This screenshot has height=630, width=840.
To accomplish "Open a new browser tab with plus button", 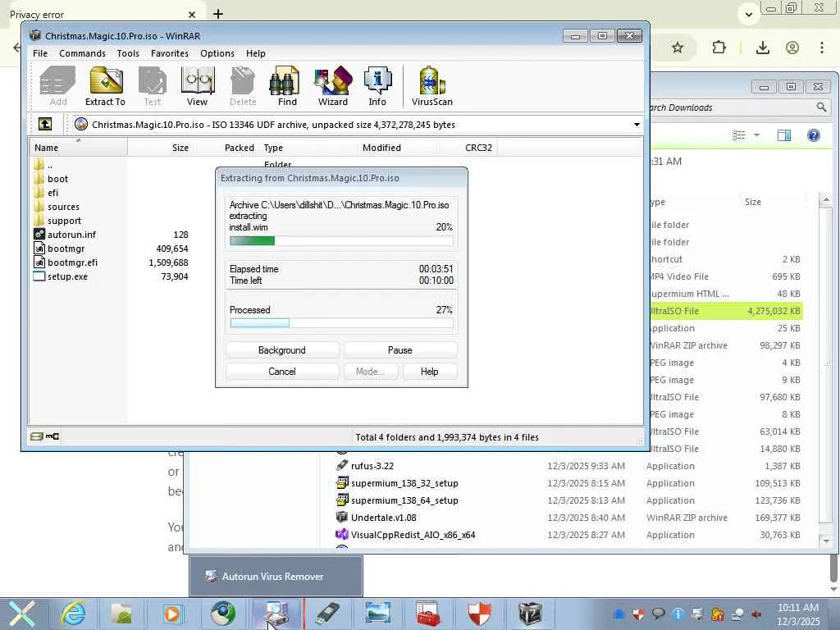I will click(x=218, y=14).
